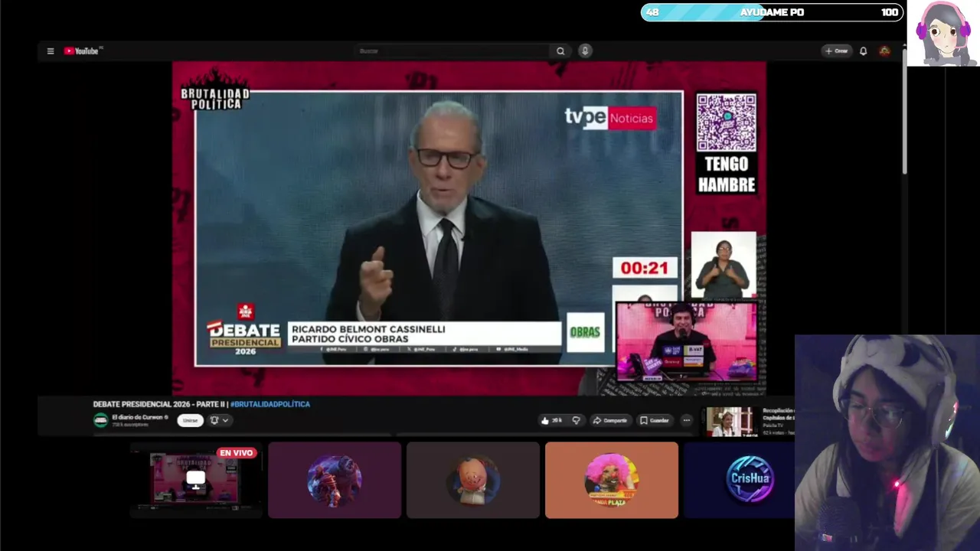
Task: Open El diario de Curwen channel name
Action: 137,417
